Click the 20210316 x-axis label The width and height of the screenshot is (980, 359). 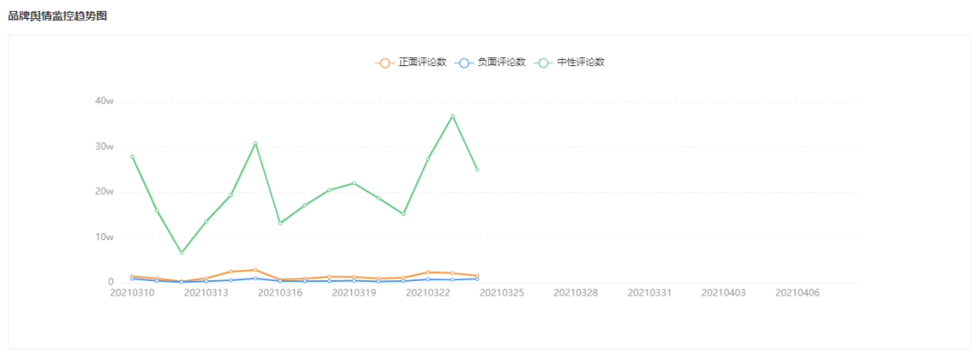280,292
